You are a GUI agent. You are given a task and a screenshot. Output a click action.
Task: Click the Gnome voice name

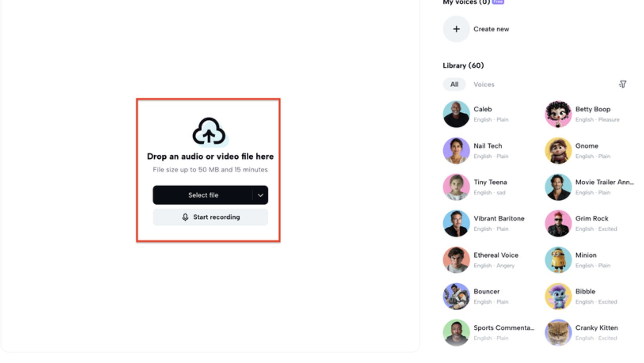587,146
